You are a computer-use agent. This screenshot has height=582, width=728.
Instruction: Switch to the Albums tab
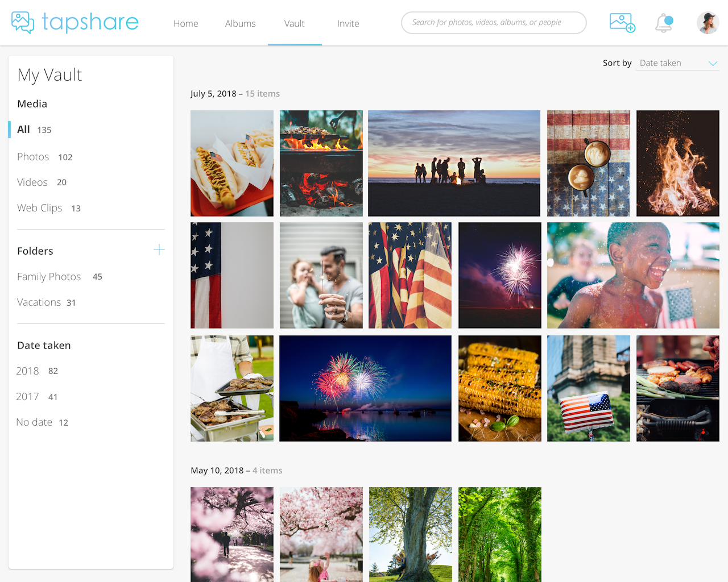click(x=240, y=23)
